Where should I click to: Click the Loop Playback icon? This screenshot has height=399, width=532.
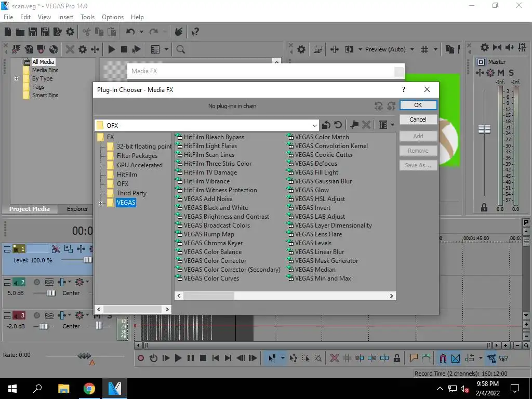coord(153,358)
